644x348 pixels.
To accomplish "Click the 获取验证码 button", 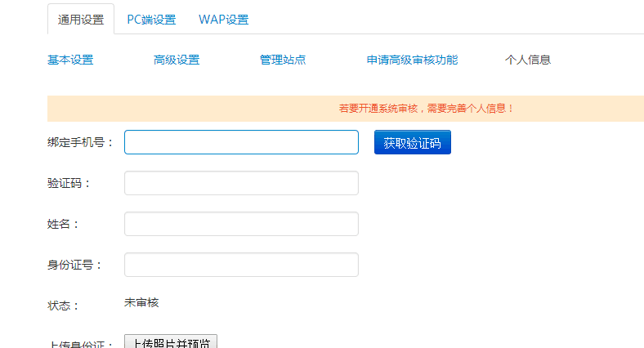I will 413,142.
